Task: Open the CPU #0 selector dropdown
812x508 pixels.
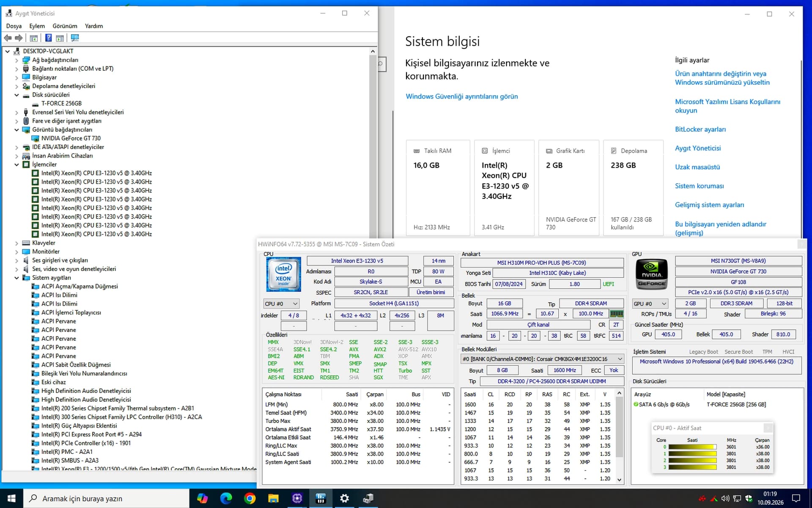Action: (x=281, y=304)
